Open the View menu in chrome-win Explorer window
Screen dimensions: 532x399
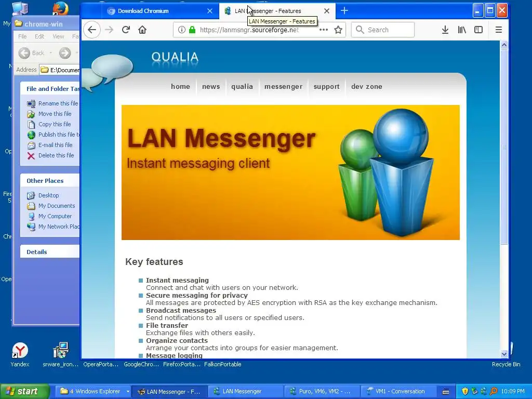(x=58, y=36)
